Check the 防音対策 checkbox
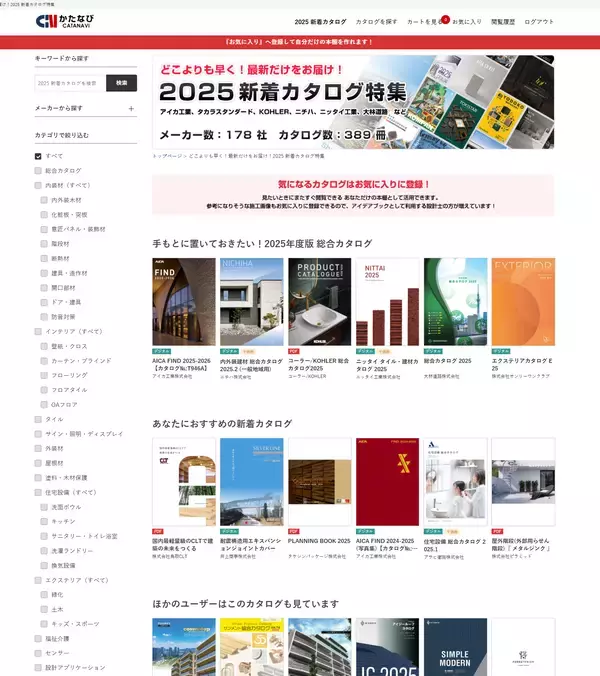Screen dimensions: 600x676 tap(44, 317)
